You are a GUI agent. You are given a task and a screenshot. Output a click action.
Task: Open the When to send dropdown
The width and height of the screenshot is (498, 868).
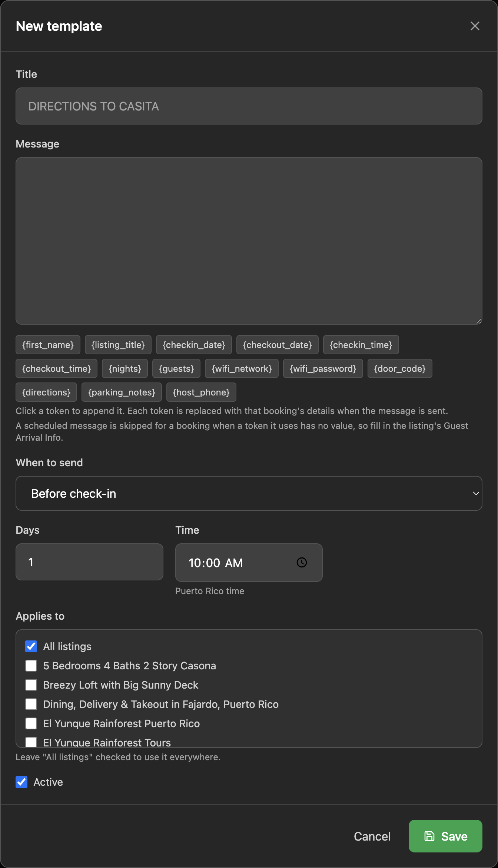coord(249,493)
